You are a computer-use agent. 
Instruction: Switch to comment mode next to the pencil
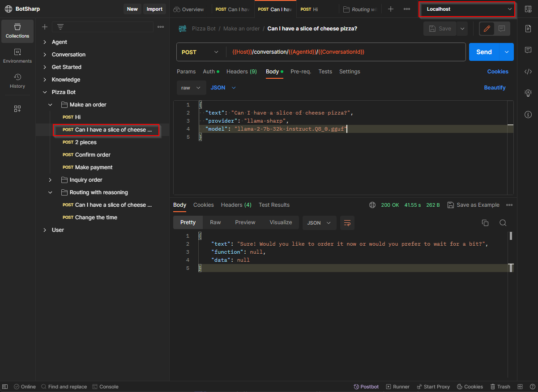pos(502,29)
